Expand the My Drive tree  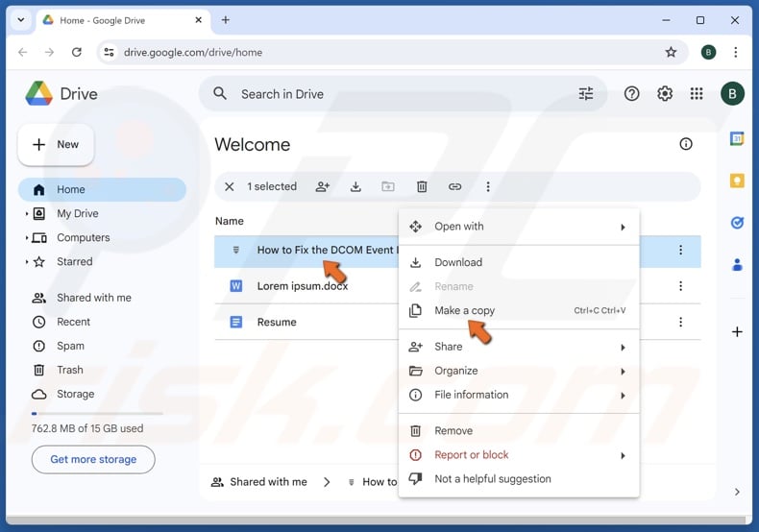pyautogui.click(x=27, y=213)
